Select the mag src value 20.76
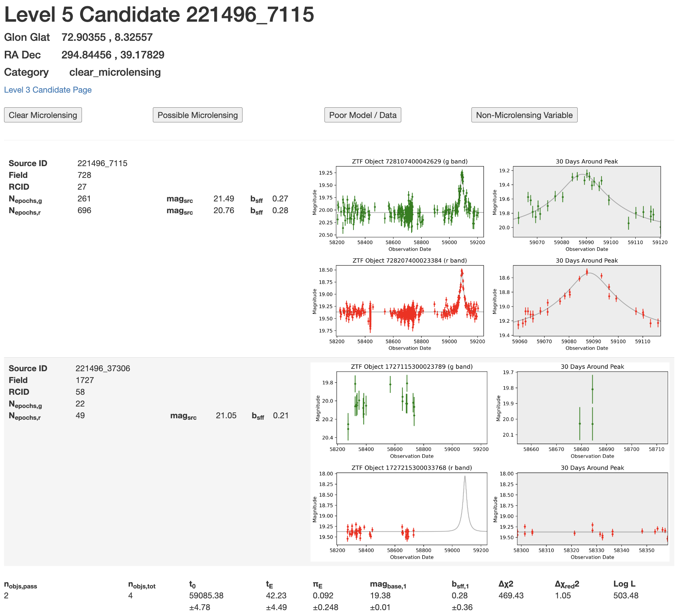The height and width of the screenshot is (616, 682). click(x=224, y=210)
